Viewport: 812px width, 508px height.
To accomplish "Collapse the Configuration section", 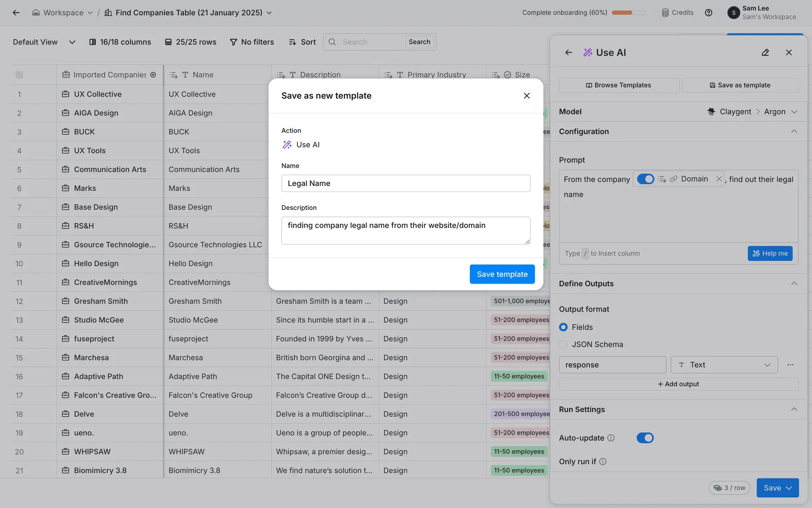I will pyautogui.click(x=794, y=132).
